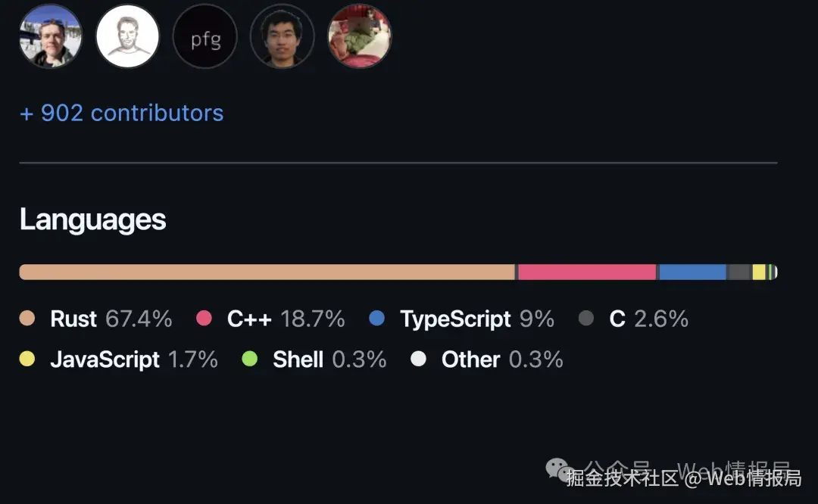Open the first contributor's snowy avatar

coord(51,36)
